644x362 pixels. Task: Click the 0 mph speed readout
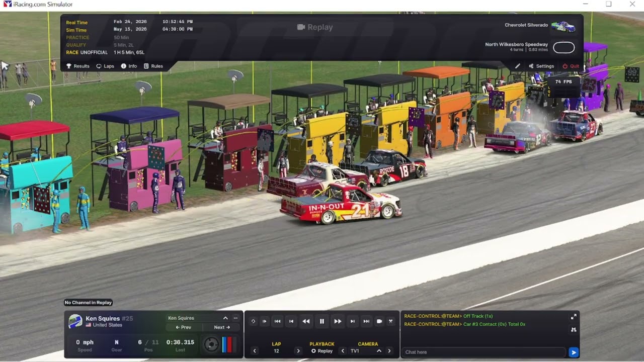(85, 342)
